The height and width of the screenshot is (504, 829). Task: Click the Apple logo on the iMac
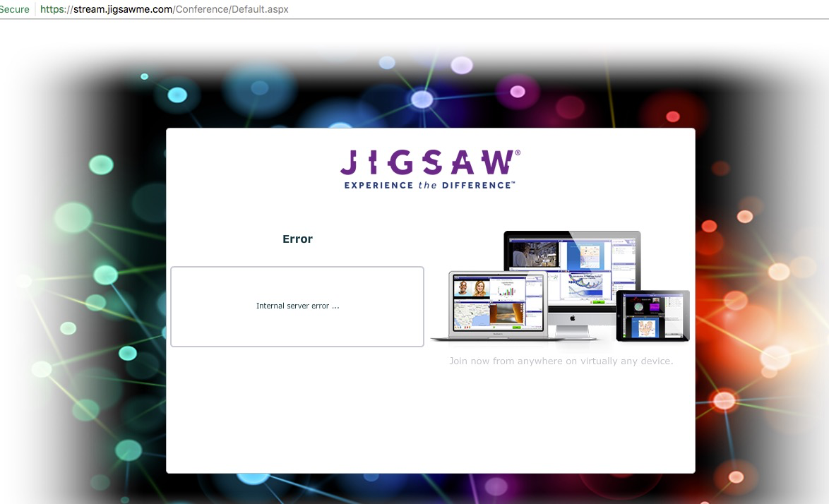[x=571, y=318]
